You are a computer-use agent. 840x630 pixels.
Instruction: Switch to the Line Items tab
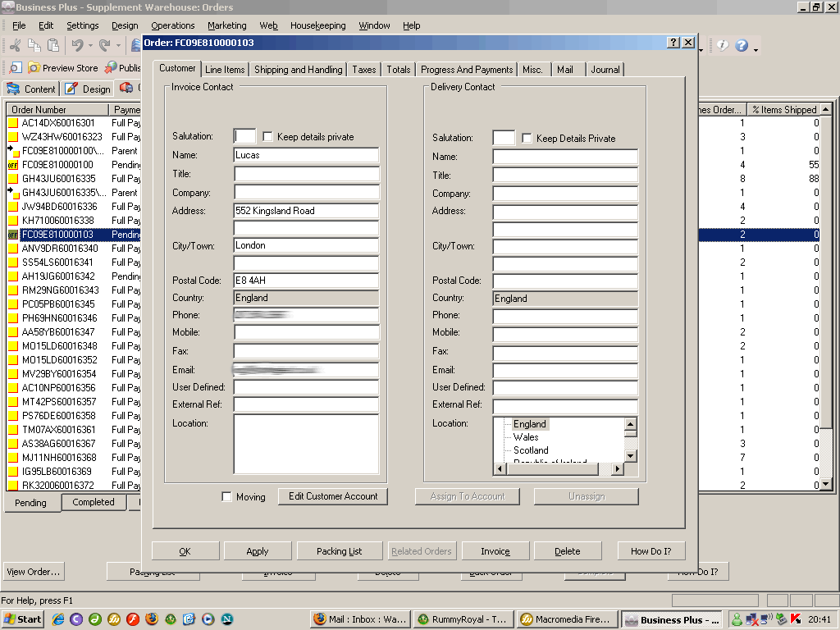225,70
